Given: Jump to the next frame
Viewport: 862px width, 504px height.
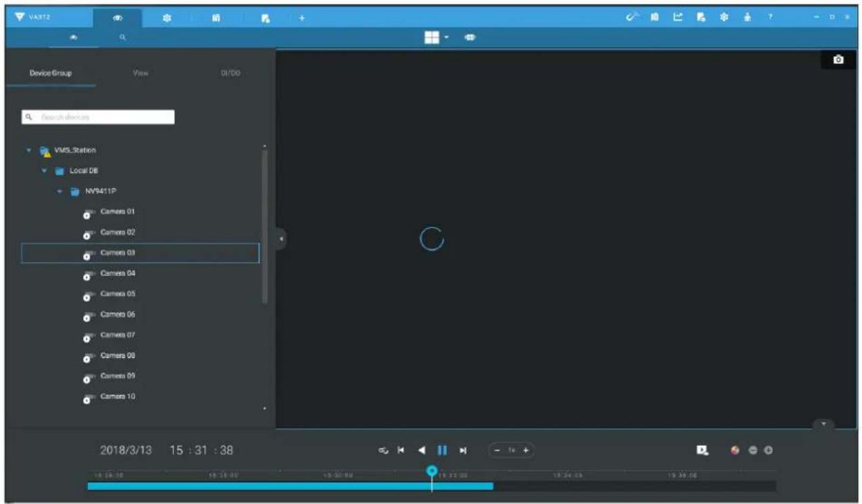Looking at the screenshot, I should click(463, 450).
